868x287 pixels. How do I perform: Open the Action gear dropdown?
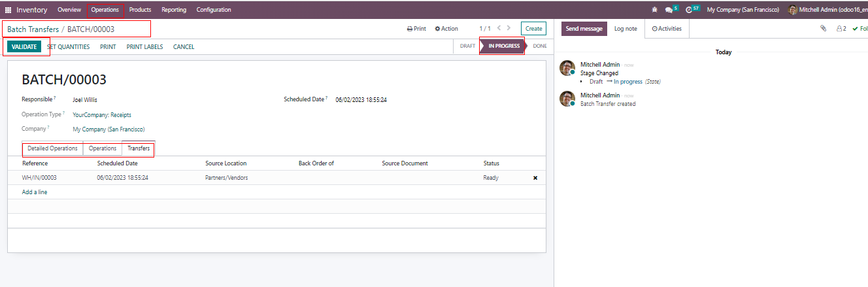click(446, 29)
